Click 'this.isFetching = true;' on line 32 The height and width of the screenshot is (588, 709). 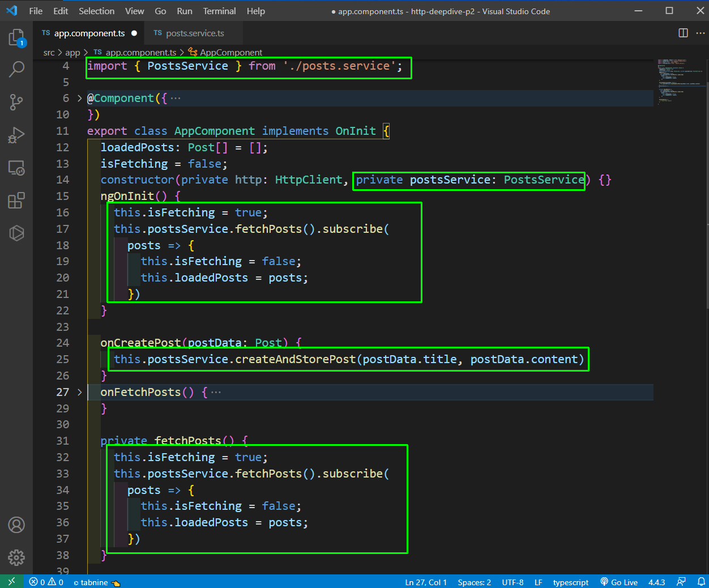[x=191, y=457]
